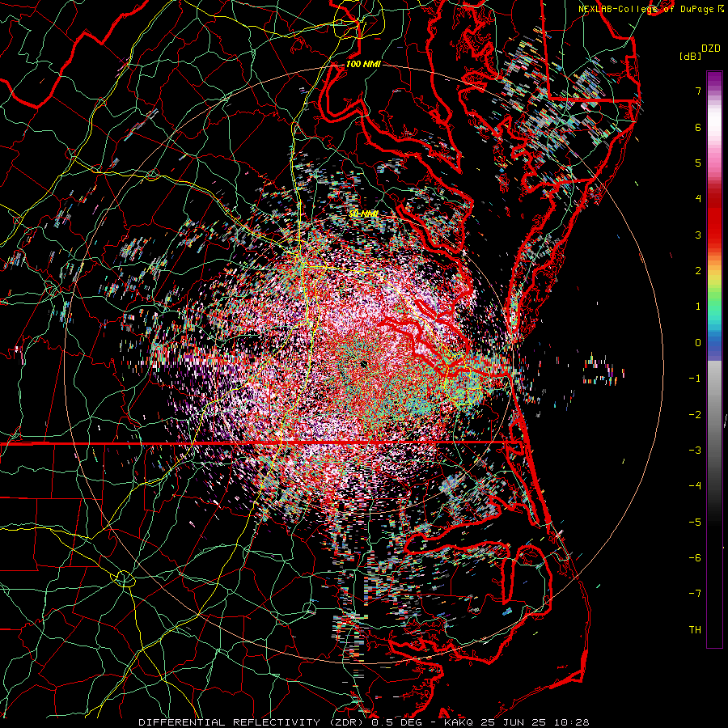728x728 pixels.
Task: Click the scale value 5
Action: [698, 163]
